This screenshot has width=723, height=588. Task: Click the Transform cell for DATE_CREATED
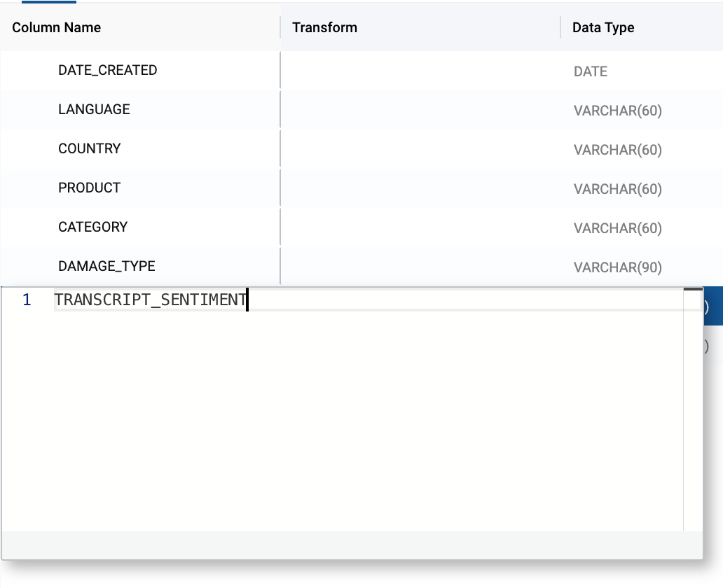coord(420,70)
